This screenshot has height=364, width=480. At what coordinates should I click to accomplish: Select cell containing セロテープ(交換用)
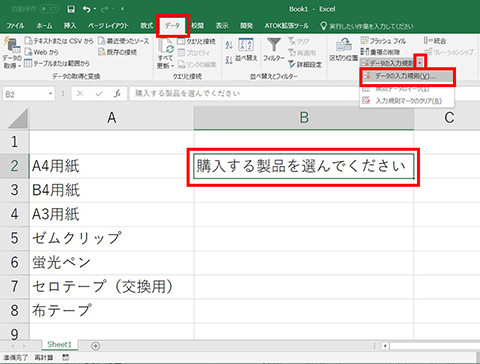112,286
